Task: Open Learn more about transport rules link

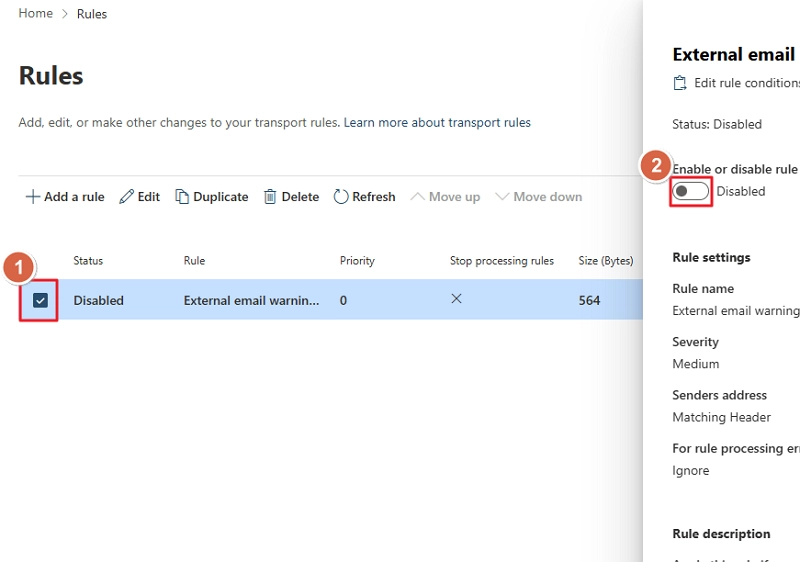Action: [x=437, y=123]
